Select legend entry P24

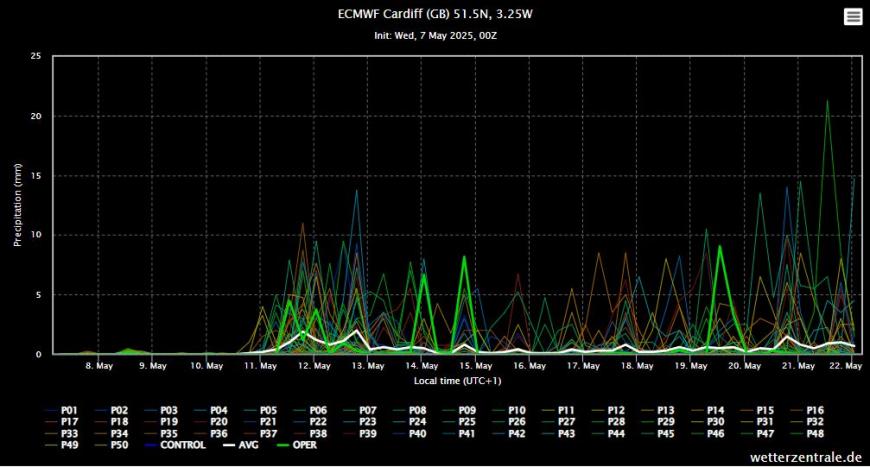point(410,422)
